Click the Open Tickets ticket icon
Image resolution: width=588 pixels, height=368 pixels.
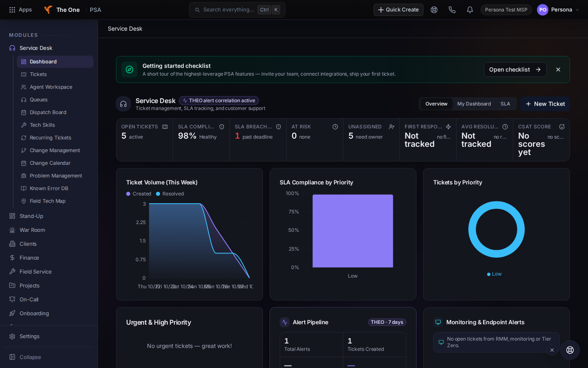[165, 127]
